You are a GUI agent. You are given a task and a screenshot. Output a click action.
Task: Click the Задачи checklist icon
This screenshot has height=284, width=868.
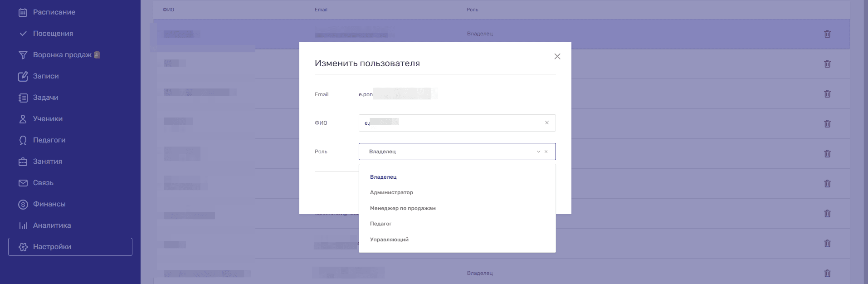tap(23, 98)
